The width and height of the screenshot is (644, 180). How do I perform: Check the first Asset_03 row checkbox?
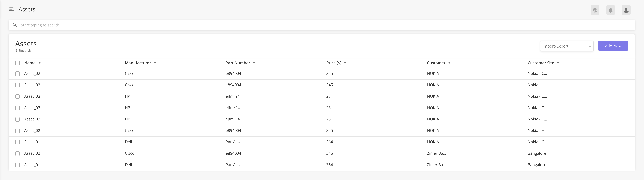[18, 96]
